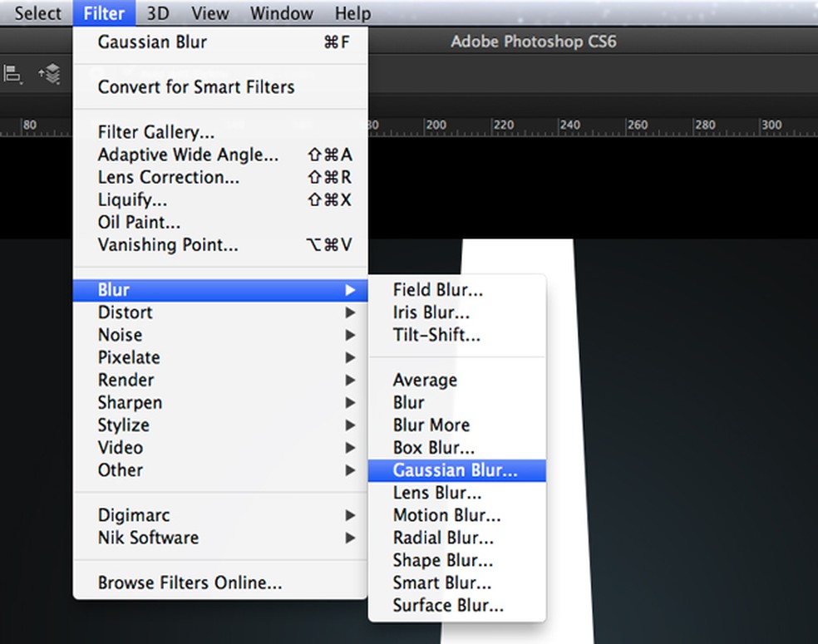Expand the Noise submenu
This screenshot has width=818, height=644.
coord(220,335)
